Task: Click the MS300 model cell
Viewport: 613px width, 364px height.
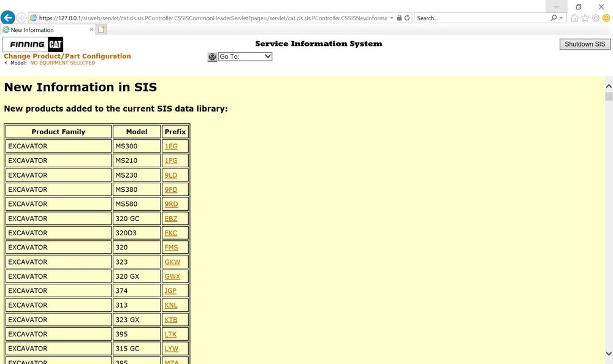Action: coord(137,146)
